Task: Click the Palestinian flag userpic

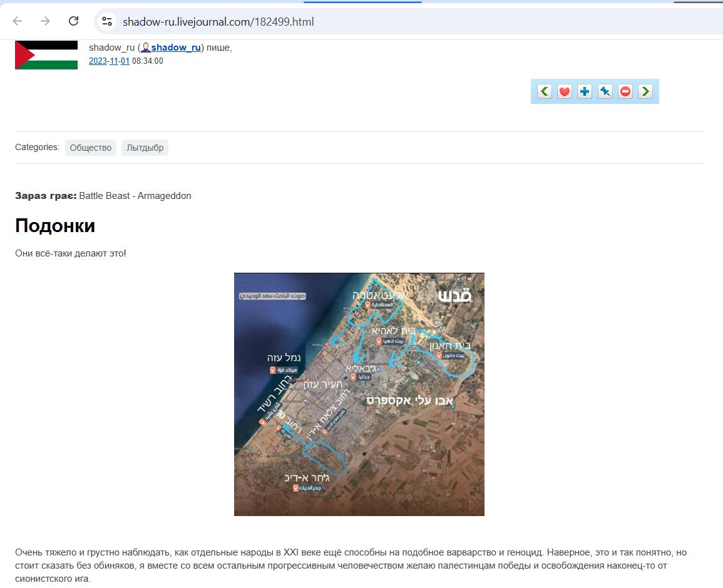Action: [46, 55]
